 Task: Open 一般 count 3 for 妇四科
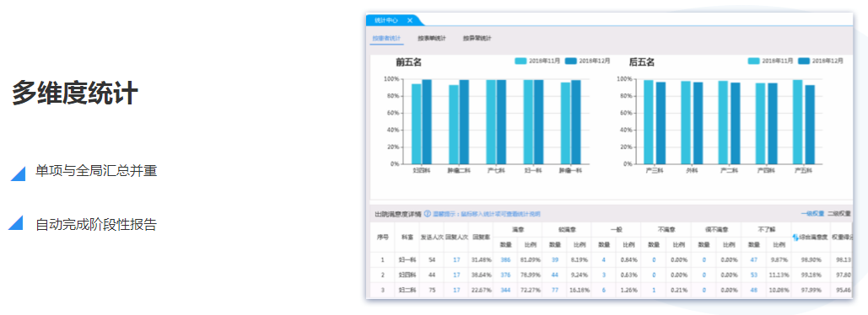pyautogui.click(x=604, y=275)
